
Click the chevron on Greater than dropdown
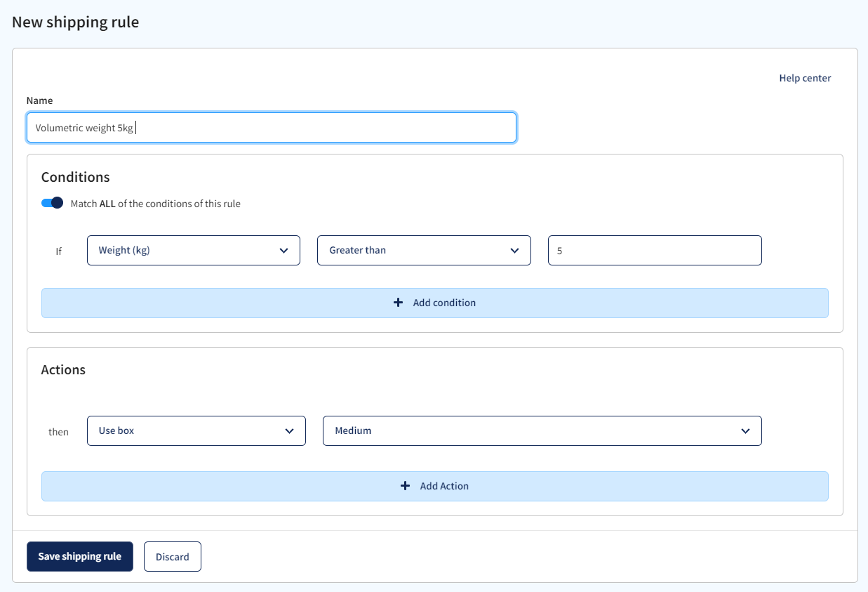(x=516, y=250)
